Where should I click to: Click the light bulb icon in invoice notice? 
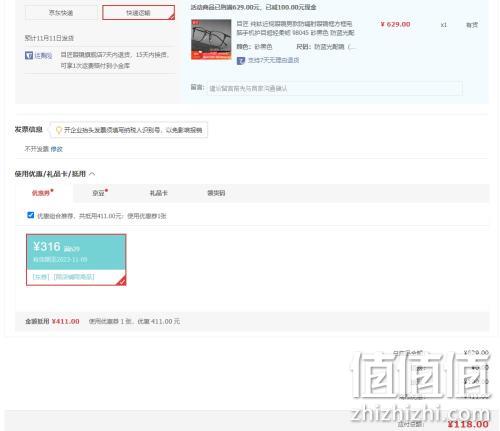point(59,130)
